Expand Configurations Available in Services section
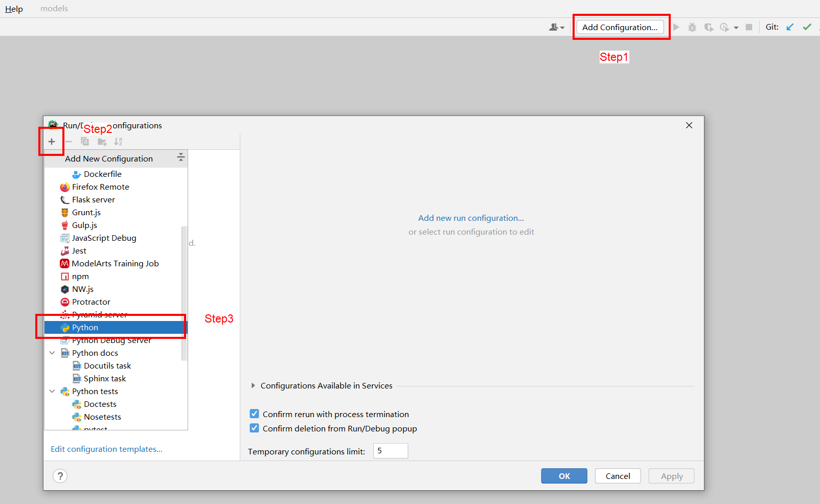This screenshot has height=504, width=820. (x=253, y=385)
